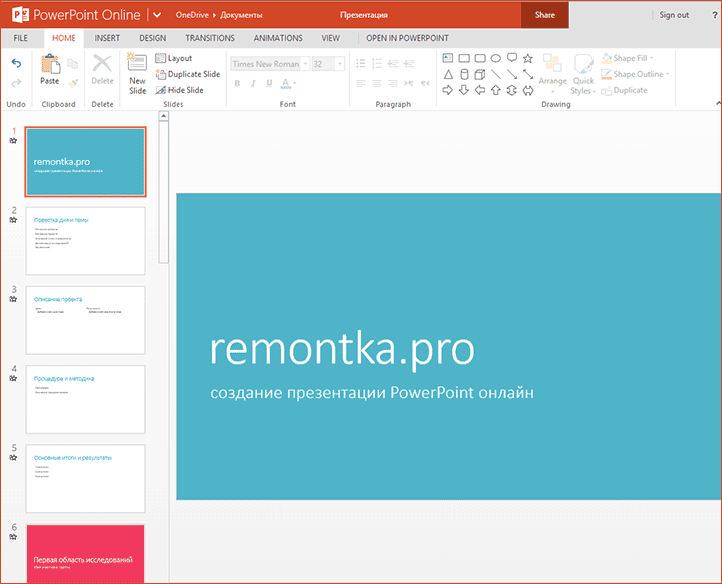Image resolution: width=722 pixels, height=584 pixels.
Task: Insert a text box shape
Action: [448, 58]
